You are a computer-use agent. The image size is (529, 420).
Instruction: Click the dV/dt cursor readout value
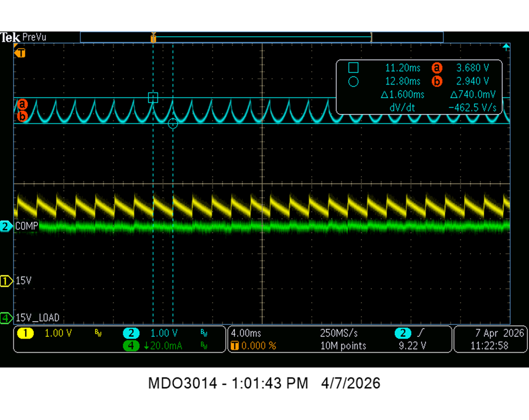(x=475, y=108)
